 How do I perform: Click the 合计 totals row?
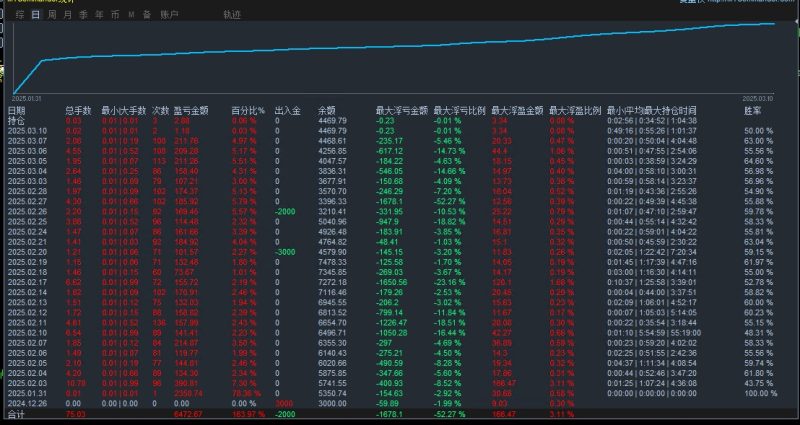[17, 413]
